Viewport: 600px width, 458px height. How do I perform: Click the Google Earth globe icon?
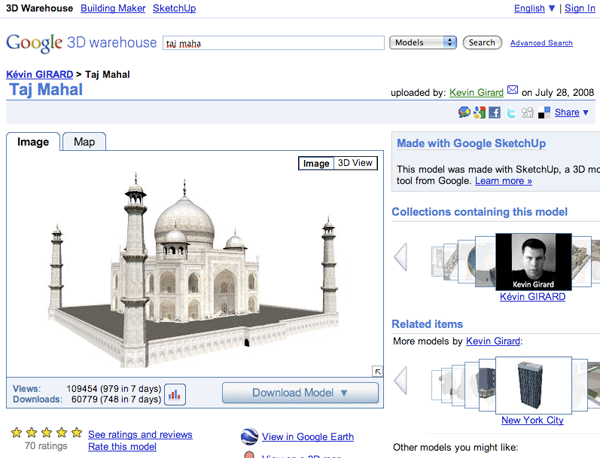click(249, 437)
